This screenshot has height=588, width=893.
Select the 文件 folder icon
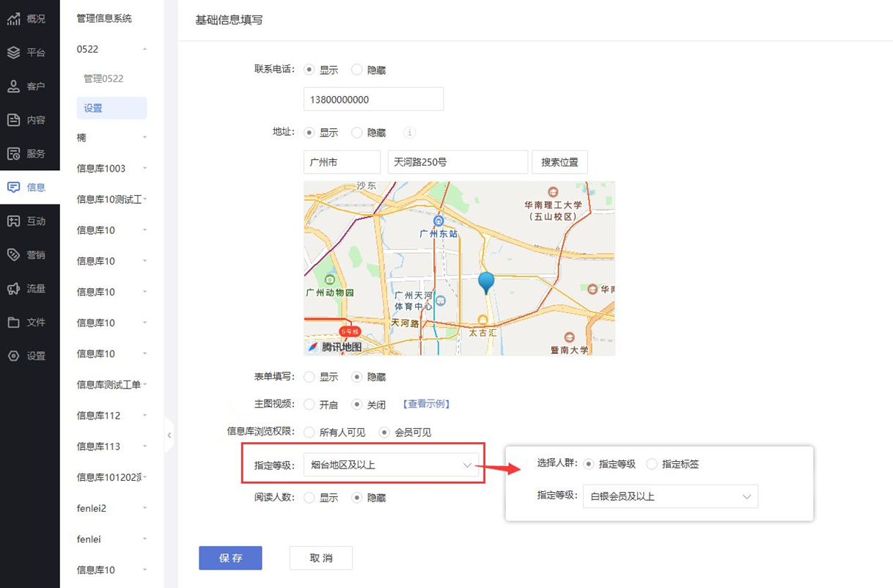pyautogui.click(x=13, y=323)
